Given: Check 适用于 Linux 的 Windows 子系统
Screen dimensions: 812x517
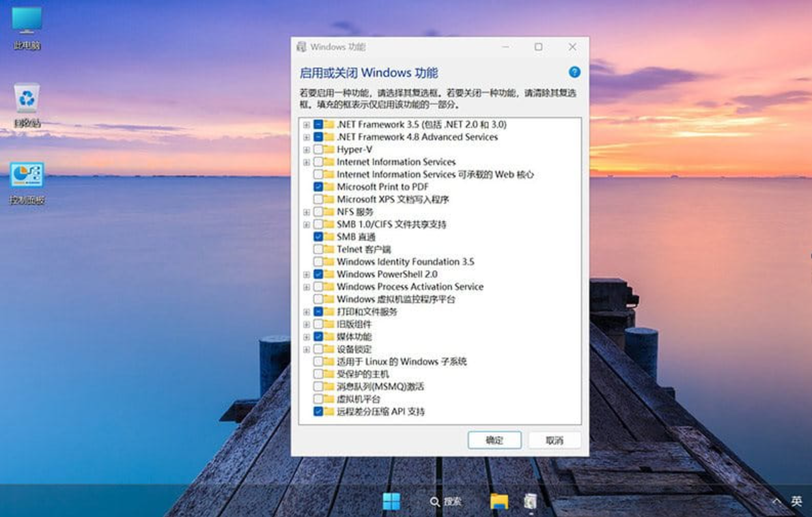Looking at the screenshot, I should (x=318, y=361).
